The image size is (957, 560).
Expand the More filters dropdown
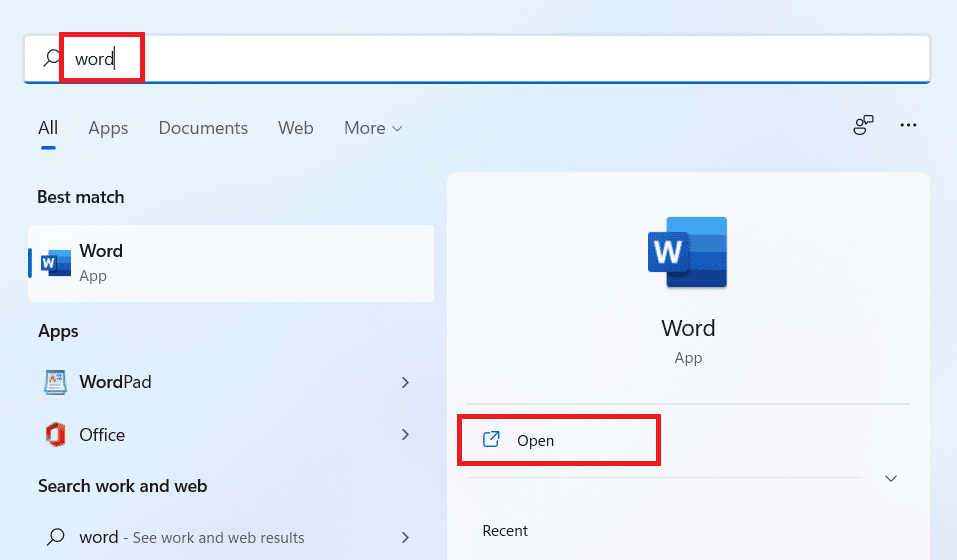tap(373, 128)
